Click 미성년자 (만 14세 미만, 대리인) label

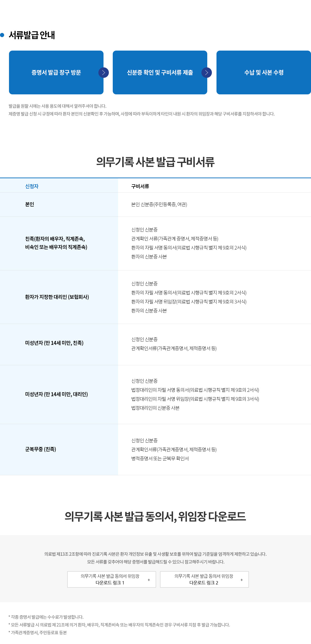click(56, 394)
